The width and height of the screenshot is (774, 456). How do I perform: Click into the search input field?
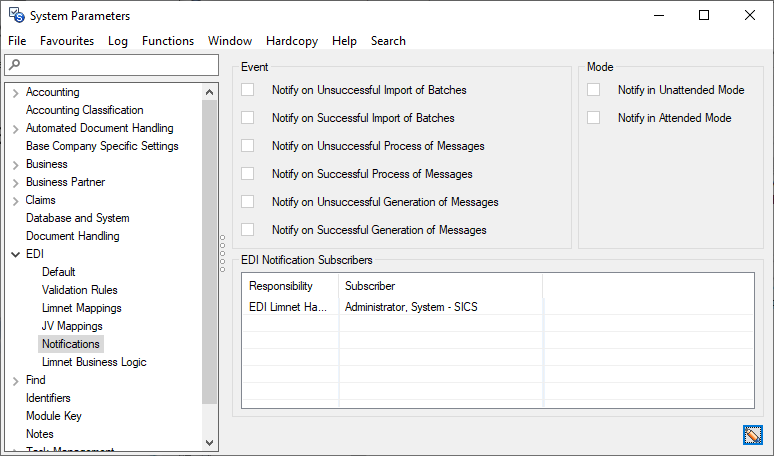[x=120, y=65]
